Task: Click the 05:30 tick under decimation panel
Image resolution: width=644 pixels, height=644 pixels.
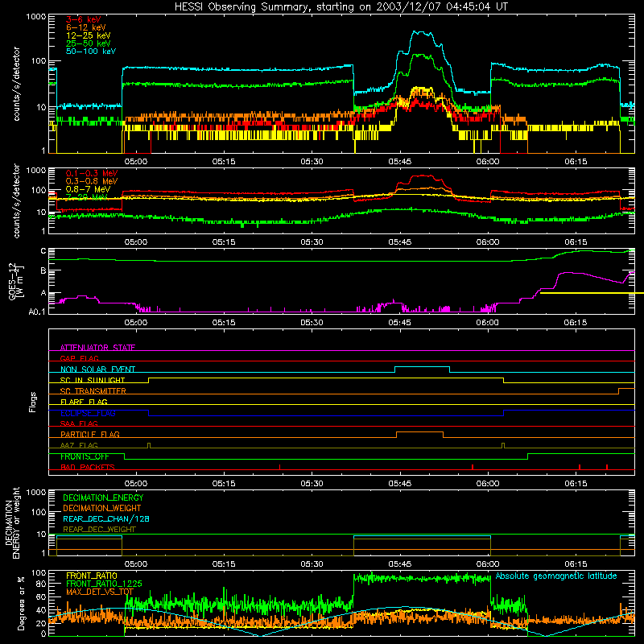Action: coord(312,564)
